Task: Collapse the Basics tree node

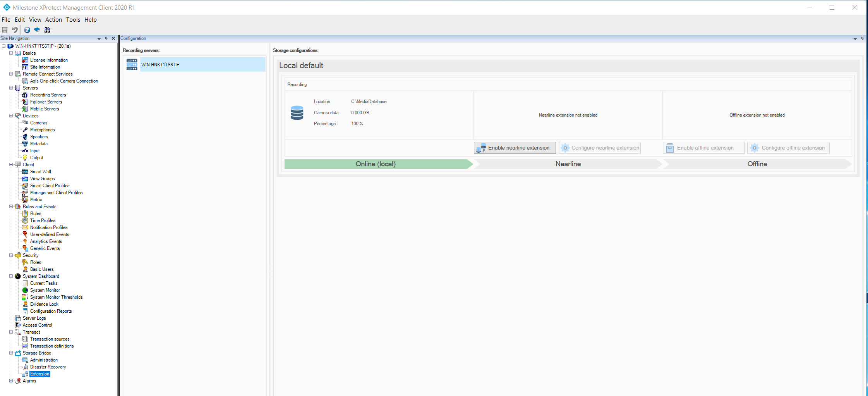Action: click(x=11, y=53)
